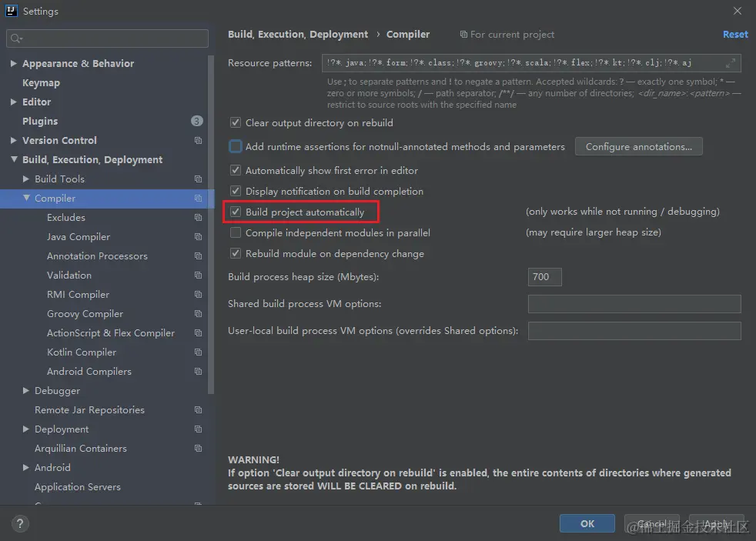
Task: Expand the Editor section
Action: (14, 102)
